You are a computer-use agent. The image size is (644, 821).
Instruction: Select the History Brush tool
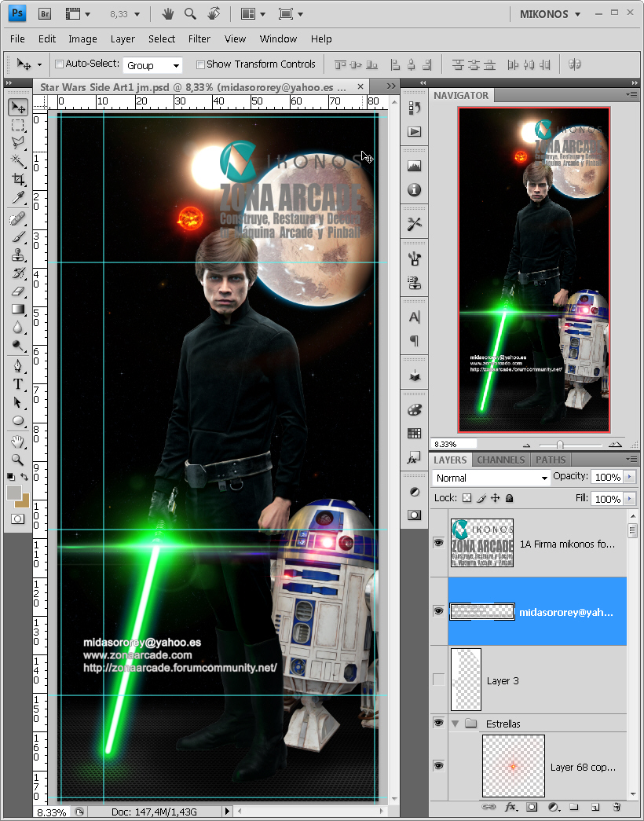(x=18, y=273)
